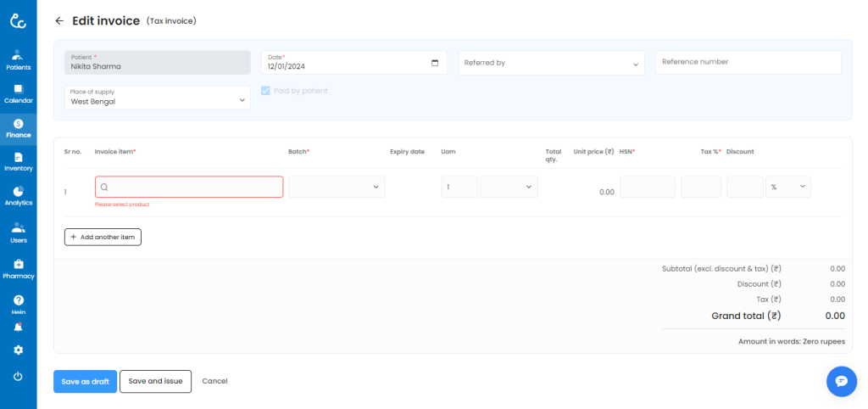Viewport: 868px width, 409px height.
Task: Click the app logo at top of sidebar
Action: 18,20
